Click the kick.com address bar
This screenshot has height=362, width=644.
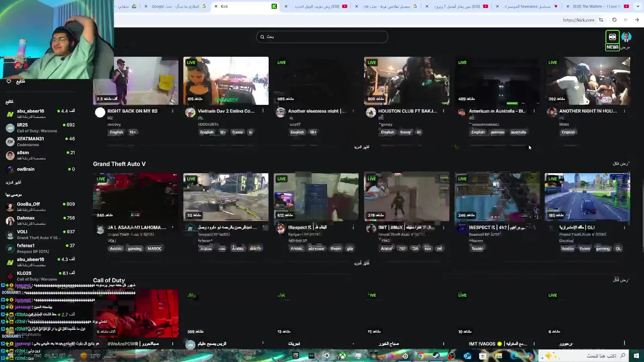pyautogui.click(x=579, y=20)
